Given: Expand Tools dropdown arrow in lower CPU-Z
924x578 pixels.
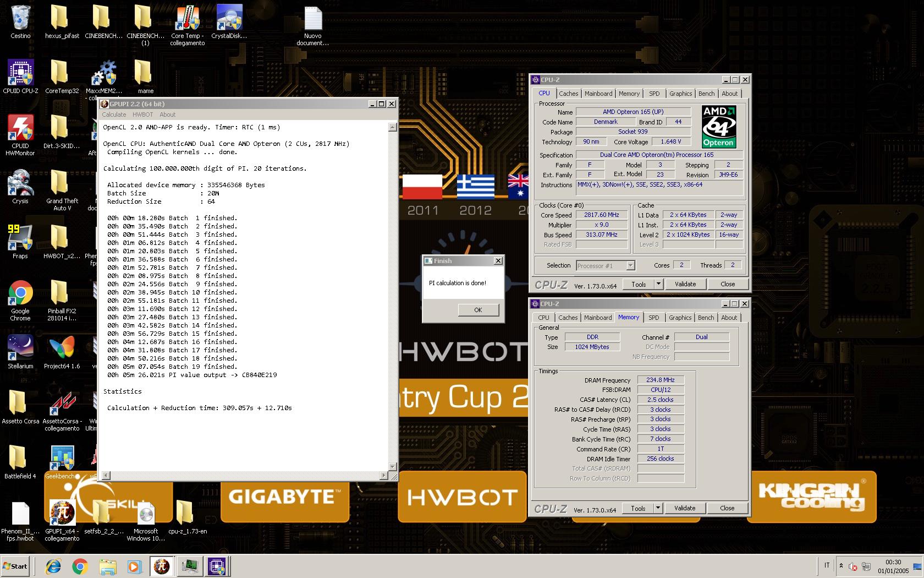Looking at the screenshot, I should coord(658,508).
